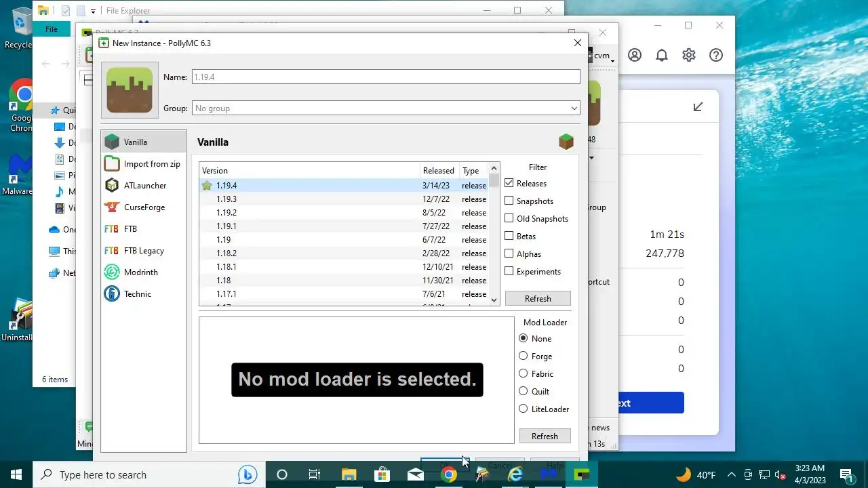Open Google Chrome desktop shortcut
Viewport: 868px width, 488px height.
point(21,105)
